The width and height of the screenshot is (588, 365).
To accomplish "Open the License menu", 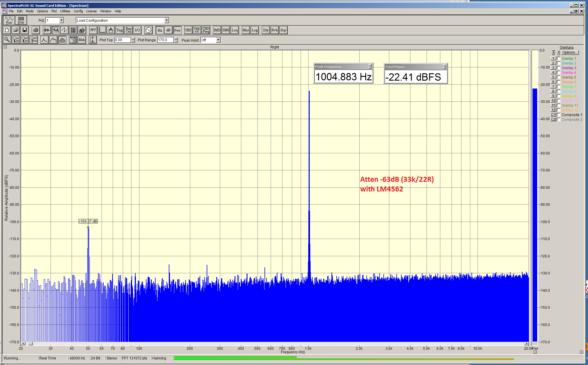I will 91,11.
